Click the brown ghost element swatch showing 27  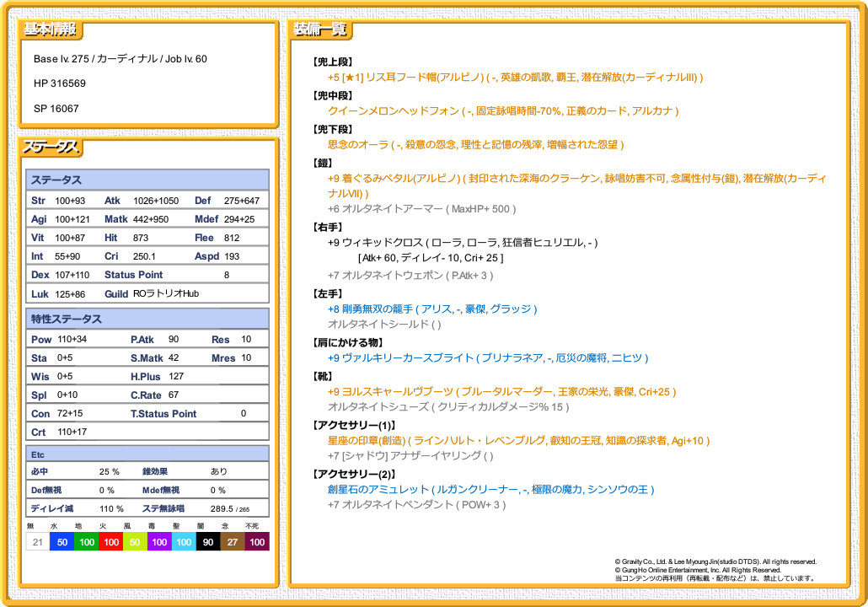(x=233, y=542)
